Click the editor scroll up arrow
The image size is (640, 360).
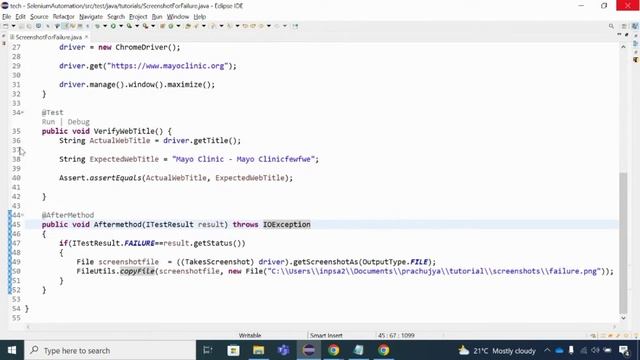tap(623, 47)
